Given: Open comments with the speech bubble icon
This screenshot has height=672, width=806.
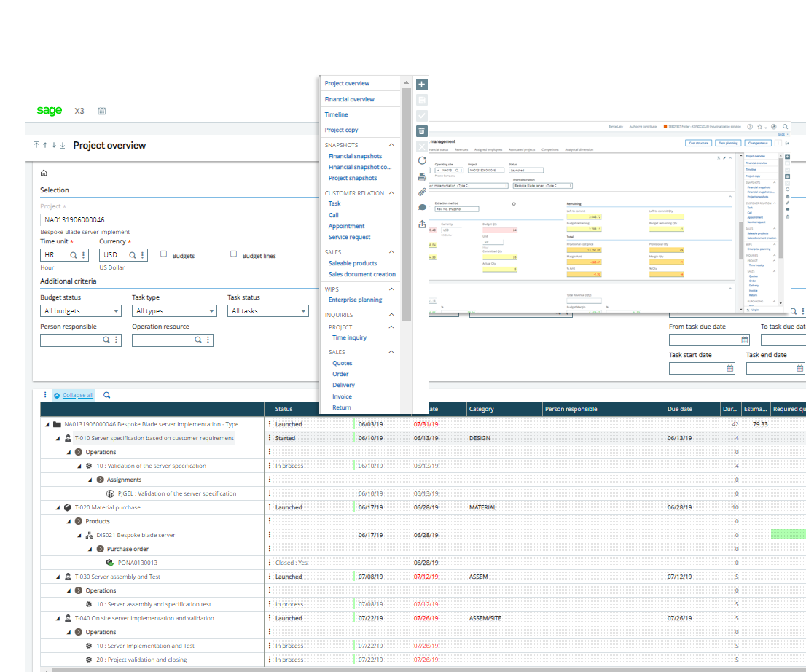Looking at the screenshot, I should point(421,208).
